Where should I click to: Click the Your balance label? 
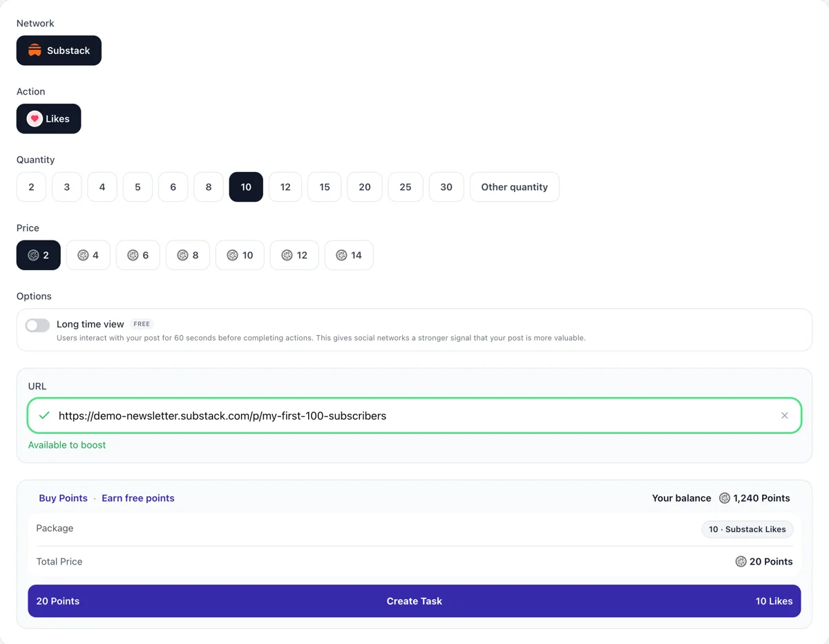(x=682, y=498)
